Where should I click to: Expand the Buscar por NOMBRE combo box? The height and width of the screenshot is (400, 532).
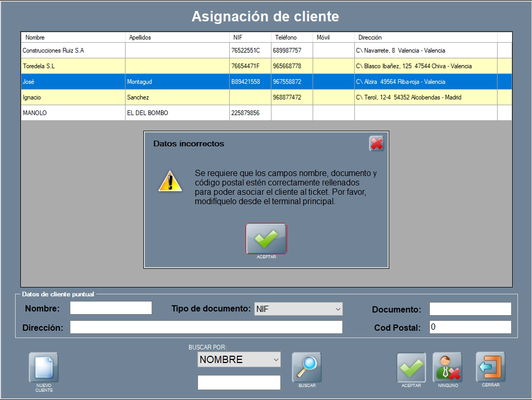[239, 359]
